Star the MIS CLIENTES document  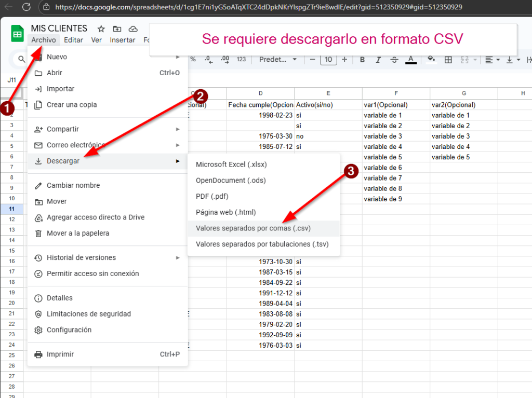click(x=101, y=29)
